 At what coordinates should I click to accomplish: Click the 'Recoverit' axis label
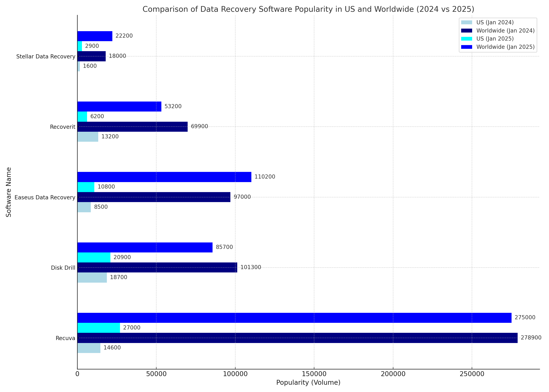(63, 127)
